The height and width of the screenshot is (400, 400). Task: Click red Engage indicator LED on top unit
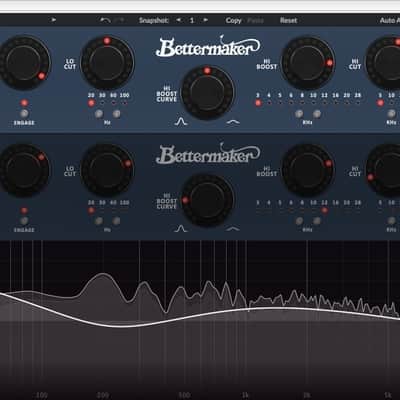[24, 103]
